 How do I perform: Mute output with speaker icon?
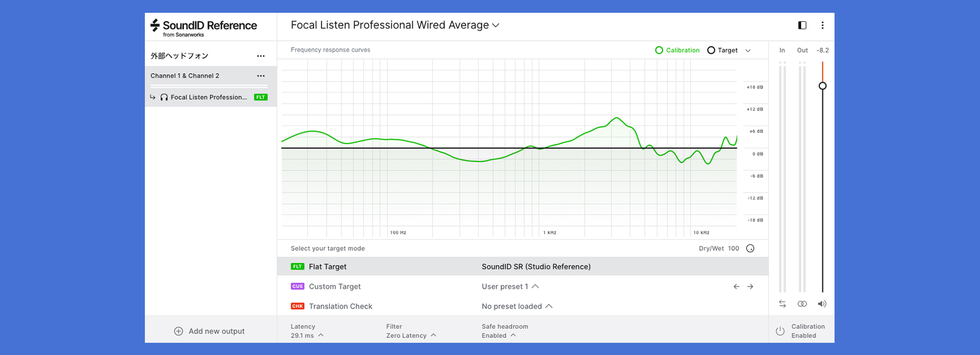coord(822,304)
